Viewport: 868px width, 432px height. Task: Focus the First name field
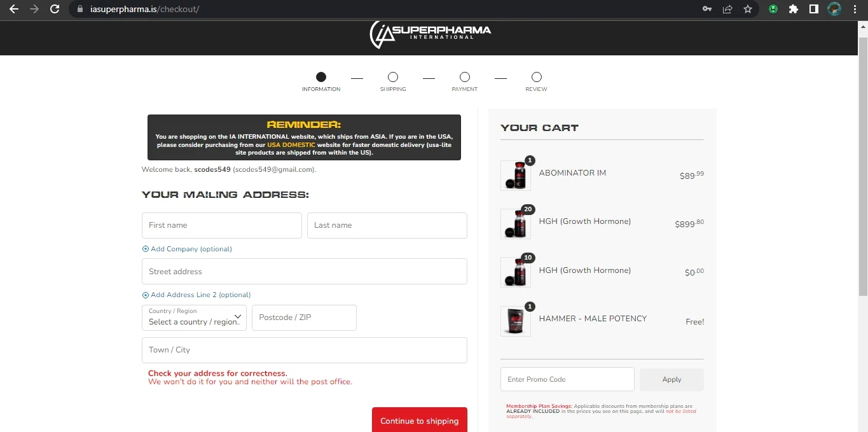[x=222, y=225]
